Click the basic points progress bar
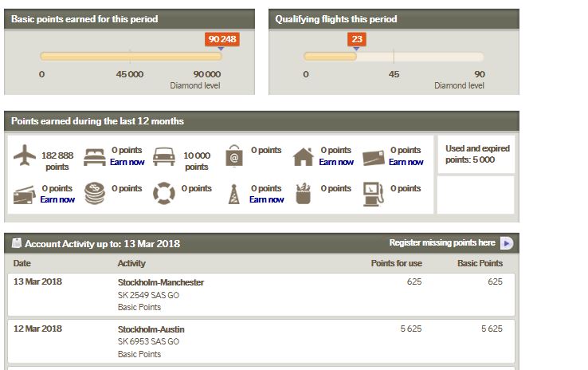Screen dimensions: 588x370 [x=131, y=57]
